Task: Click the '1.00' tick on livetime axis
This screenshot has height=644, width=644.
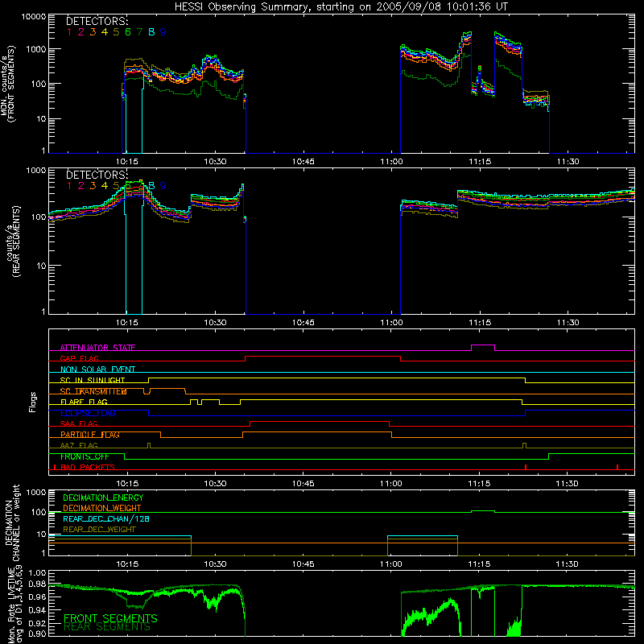Action: (37, 573)
